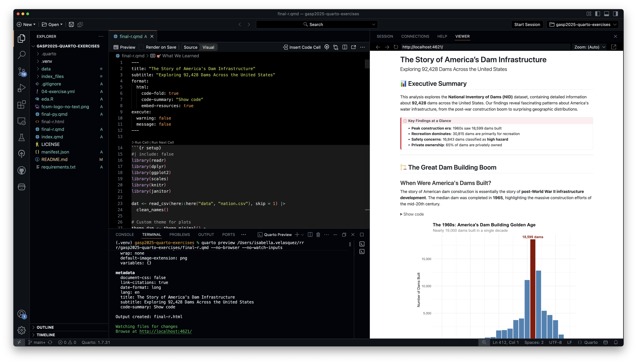Delete the terminal with trash icon
The width and height of the screenshot is (637, 364).
[x=318, y=234]
